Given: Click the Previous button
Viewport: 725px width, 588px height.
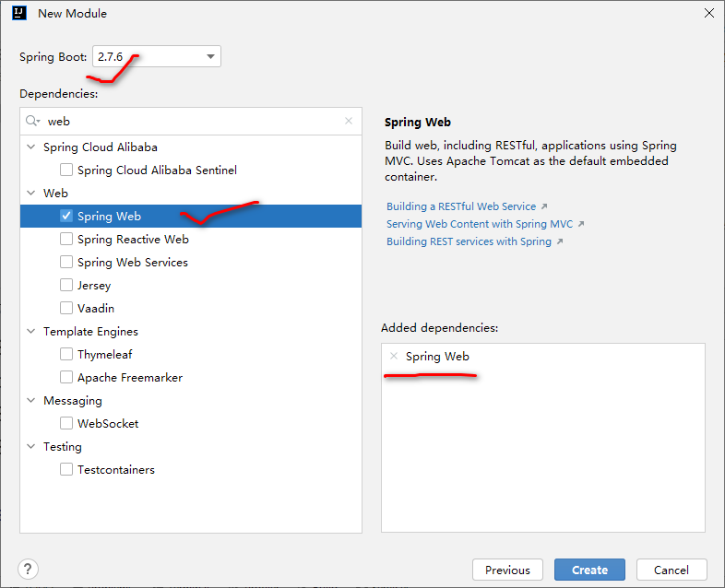Looking at the screenshot, I should click(x=507, y=570).
